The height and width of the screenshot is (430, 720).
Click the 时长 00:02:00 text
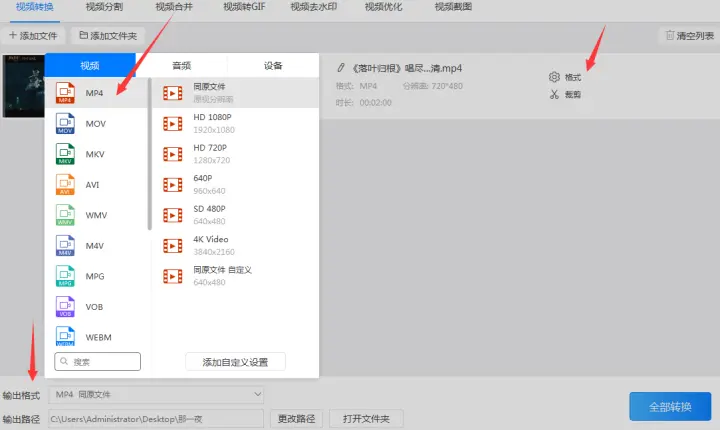364,102
